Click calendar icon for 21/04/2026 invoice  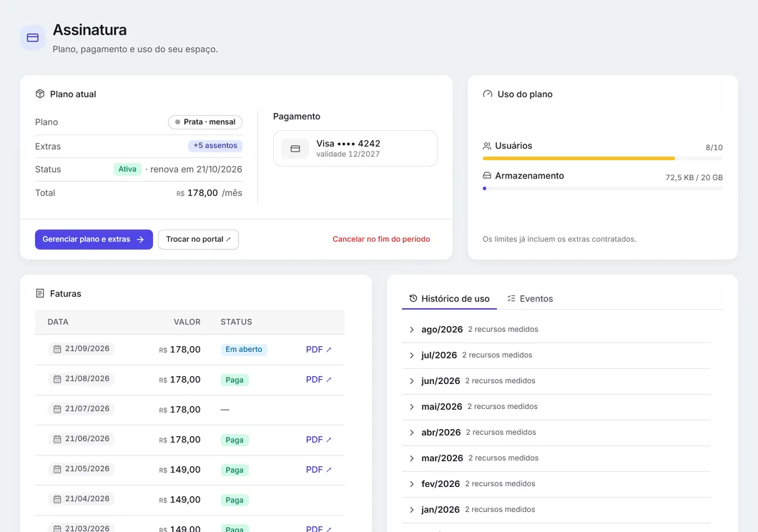57,498
